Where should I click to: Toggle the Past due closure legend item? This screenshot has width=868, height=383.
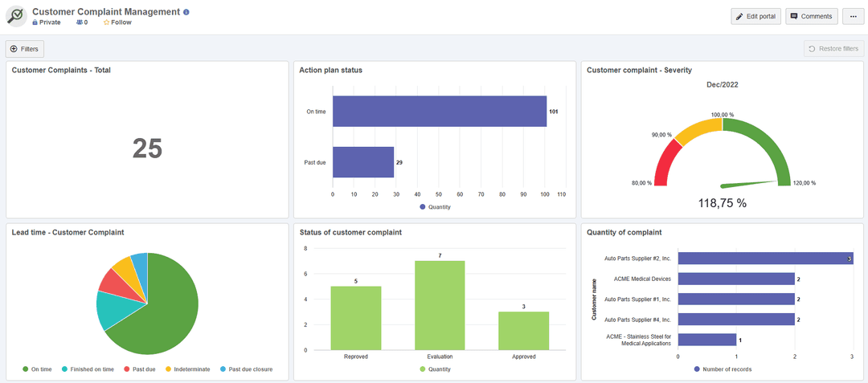[247, 369]
